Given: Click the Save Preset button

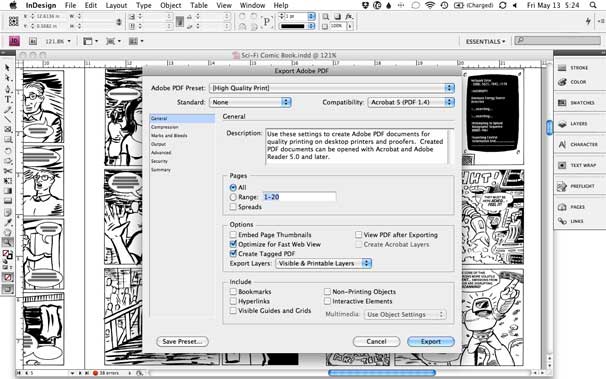Looking at the screenshot, I should (x=182, y=342).
